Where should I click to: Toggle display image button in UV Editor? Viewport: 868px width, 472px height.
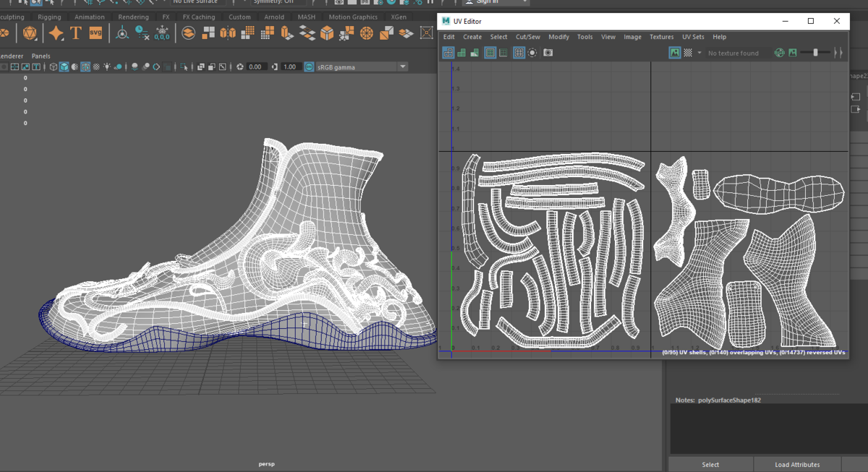point(674,53)
